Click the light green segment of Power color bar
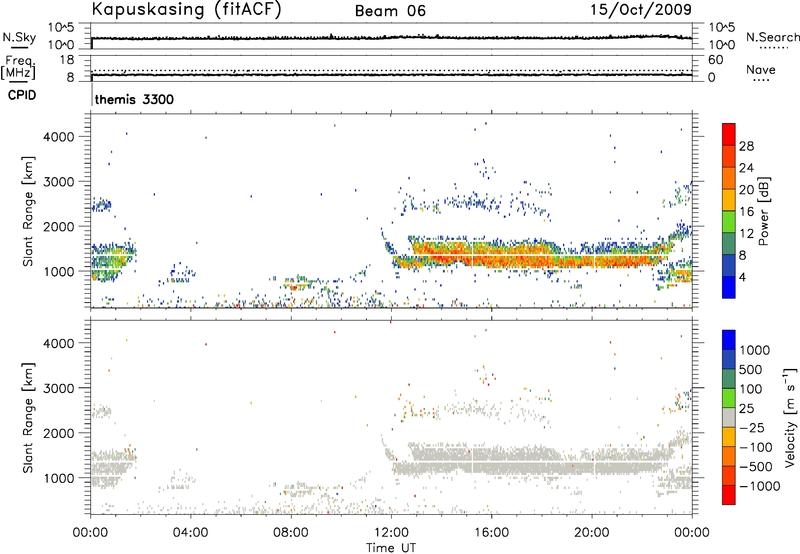This screenshot has height=554, width=800. [x=729, y=221]
